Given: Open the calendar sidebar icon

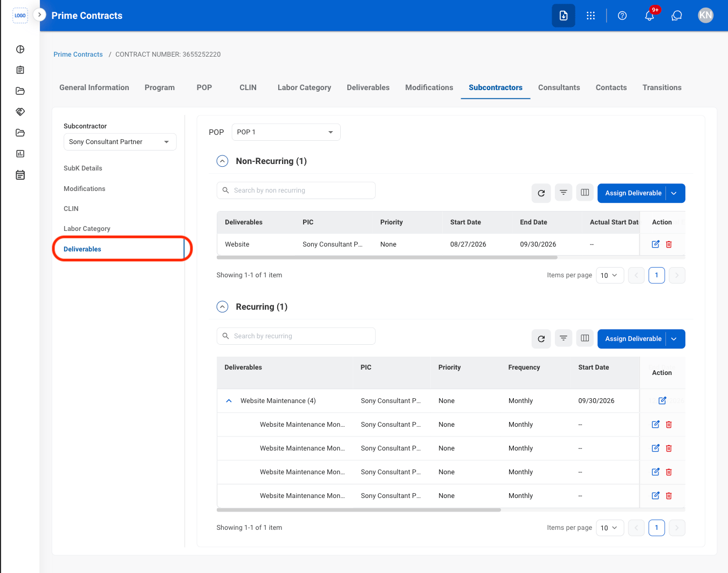Looking at the screenshot, I should 20,175.
